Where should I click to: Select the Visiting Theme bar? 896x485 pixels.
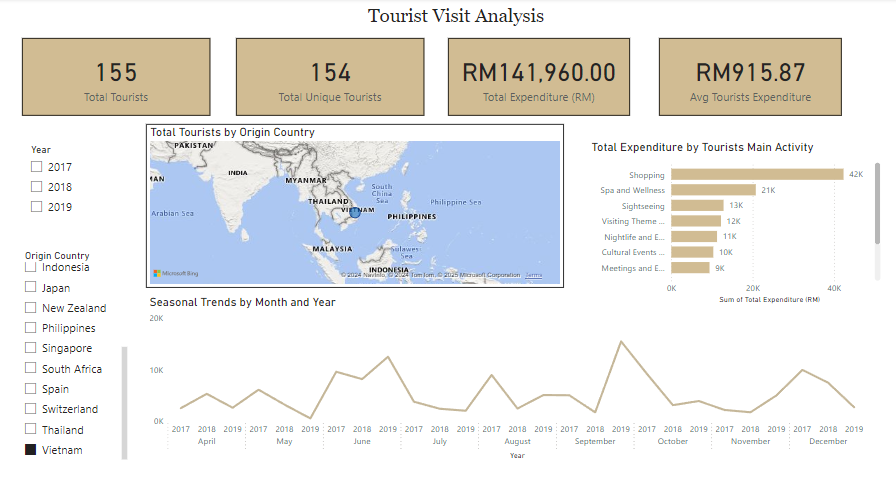pos(696,221)
